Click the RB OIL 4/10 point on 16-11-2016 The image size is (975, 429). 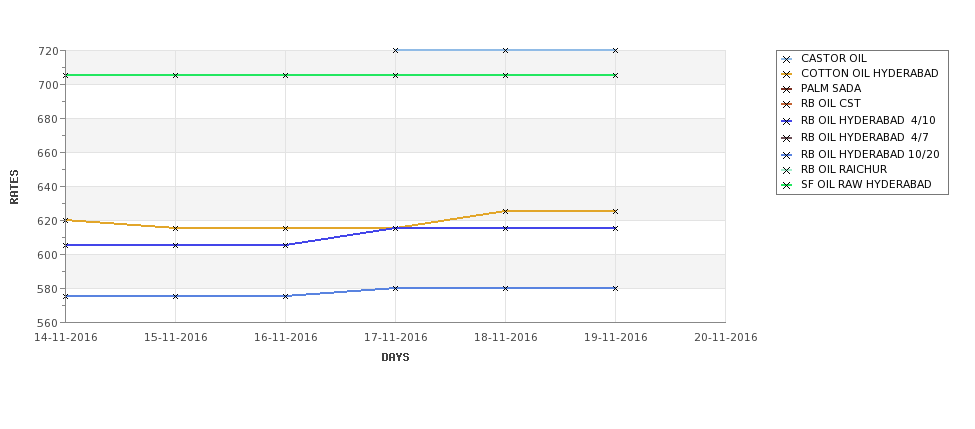[285, 245]
